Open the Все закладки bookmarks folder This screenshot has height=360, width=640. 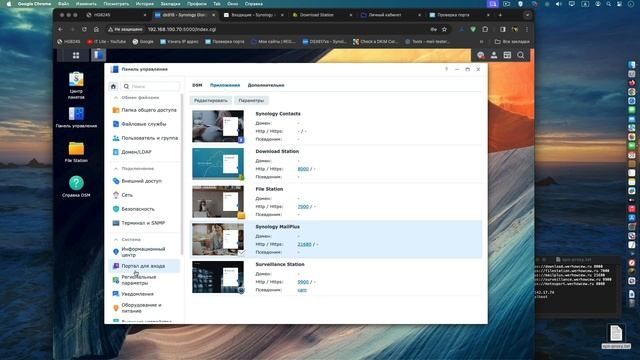(512, 42)
